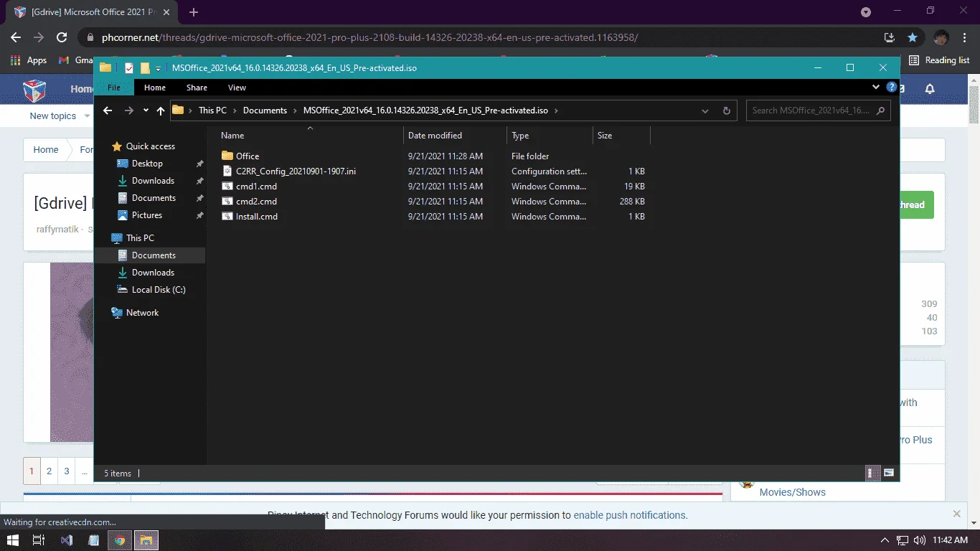
Task: Switch to the View ribbon tab
Action: click(x=237, y=88)
